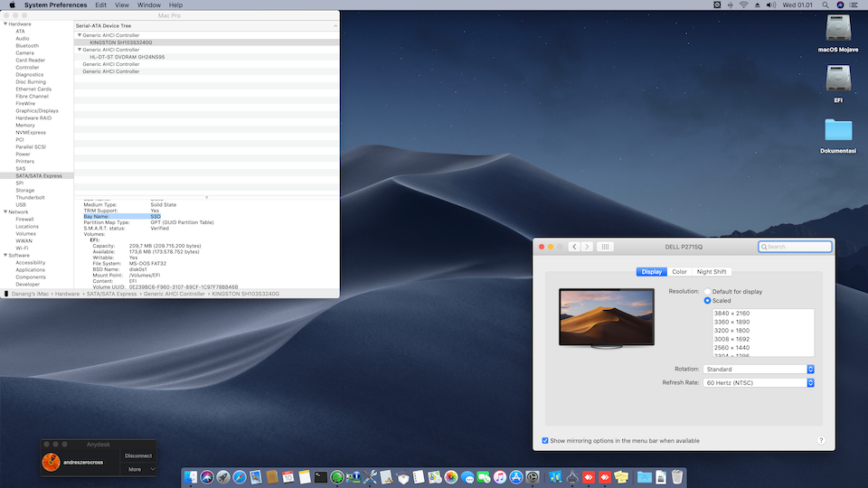Open the help question mark button

coord(821,440)
